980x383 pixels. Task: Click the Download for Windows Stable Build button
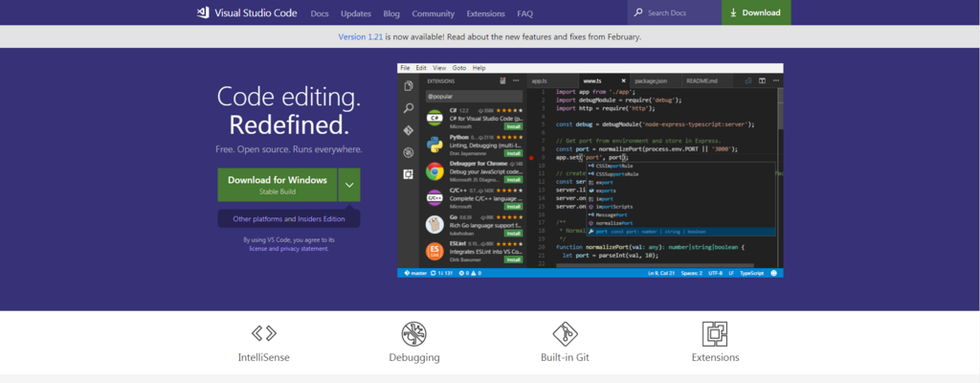click(x=277, y=185)
